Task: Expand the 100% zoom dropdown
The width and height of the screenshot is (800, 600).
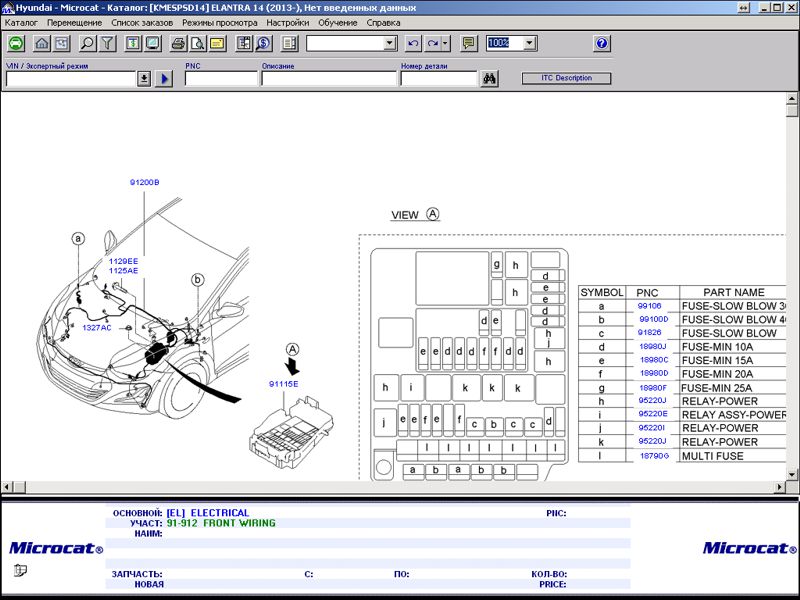Action: coord(530,43)
